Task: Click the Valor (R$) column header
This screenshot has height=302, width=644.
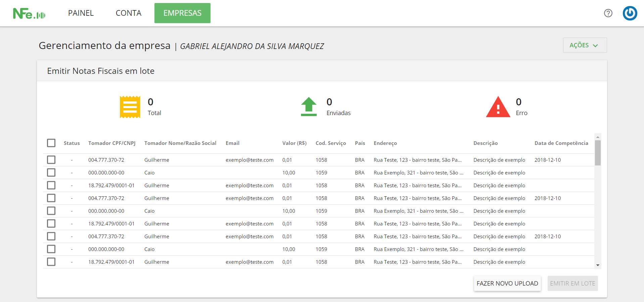Action: coord(294,143)
